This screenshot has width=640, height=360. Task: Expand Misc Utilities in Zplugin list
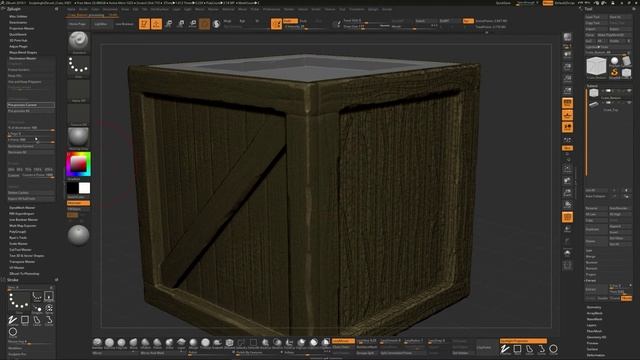pyautogui.click(x=18, y=17)
